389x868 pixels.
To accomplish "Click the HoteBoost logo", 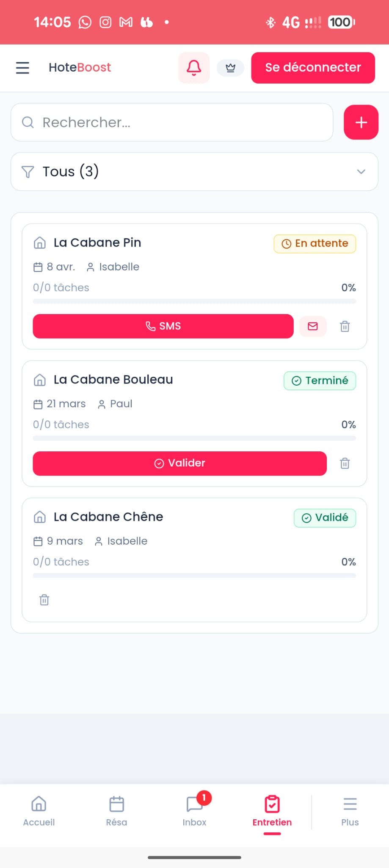I will click(80, 68).
